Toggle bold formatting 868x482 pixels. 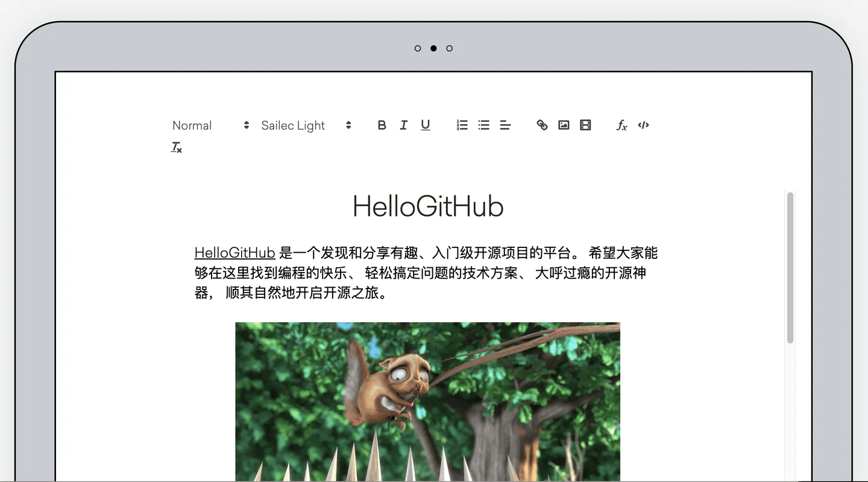pos(382,125)
